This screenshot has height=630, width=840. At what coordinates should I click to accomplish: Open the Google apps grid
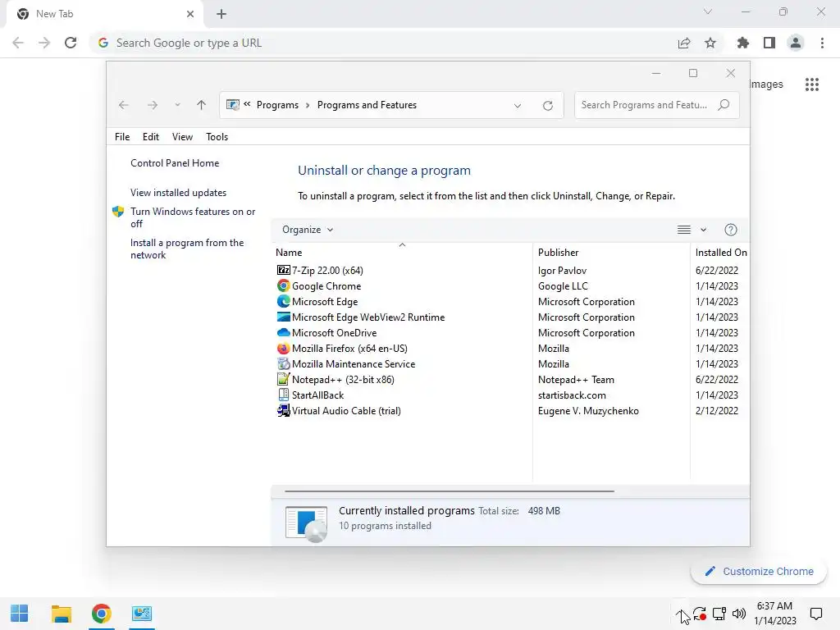[x=812, y=84]
